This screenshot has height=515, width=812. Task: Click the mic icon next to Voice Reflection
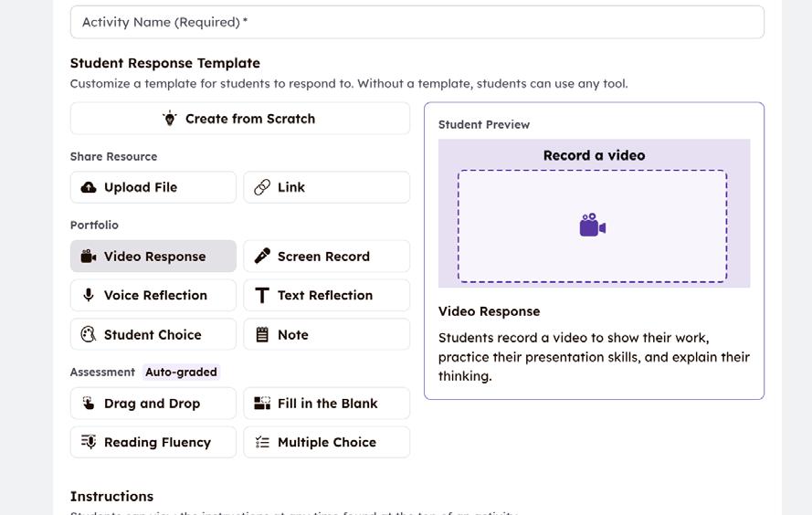[89, 295]
